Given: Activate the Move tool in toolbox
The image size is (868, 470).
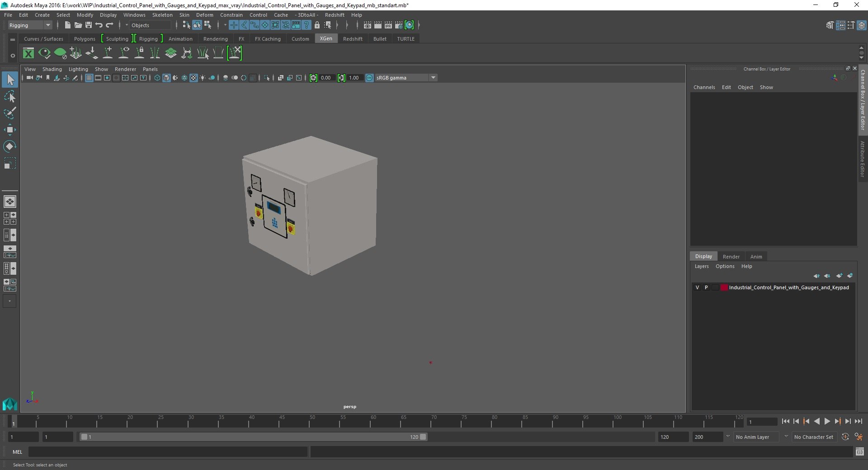Looking at the screenshot, I should click(10, 130).
